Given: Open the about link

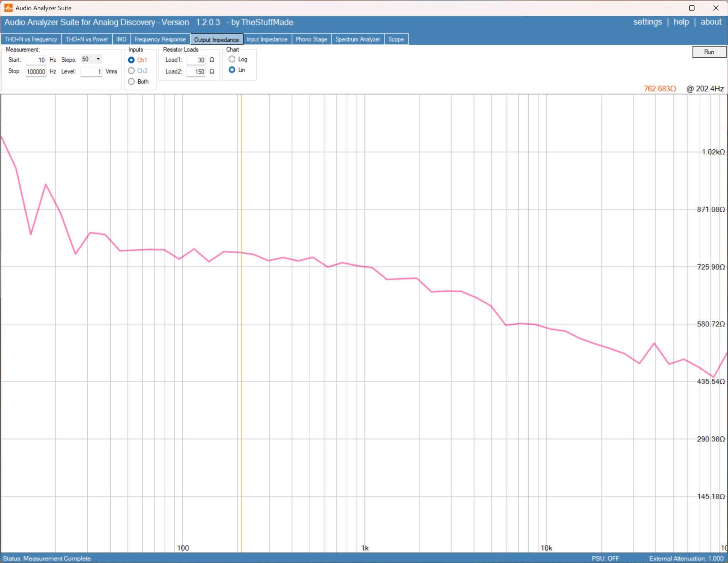Looking at the screenshot, I should pos(711,22).
